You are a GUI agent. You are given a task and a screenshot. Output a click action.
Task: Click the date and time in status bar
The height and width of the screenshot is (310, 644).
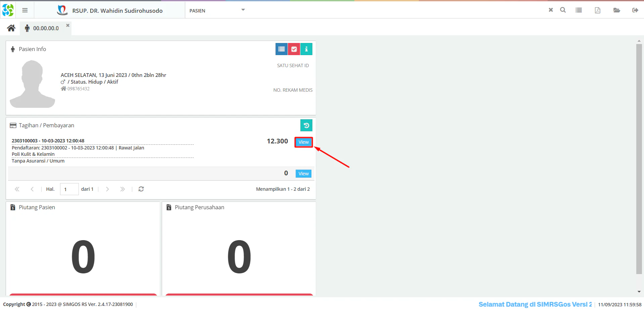tap(620, 305)
